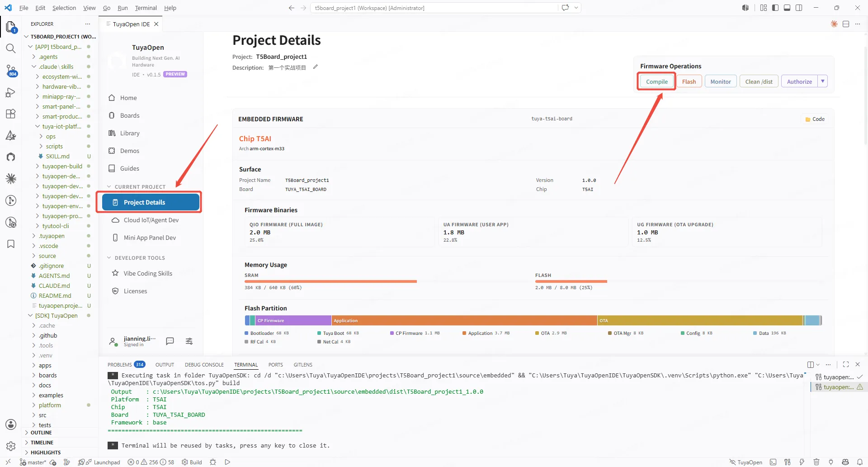Image resolution: width=868 pixels, height=467 pixels.
Task: Click the Authorize button
Action: 799,81
